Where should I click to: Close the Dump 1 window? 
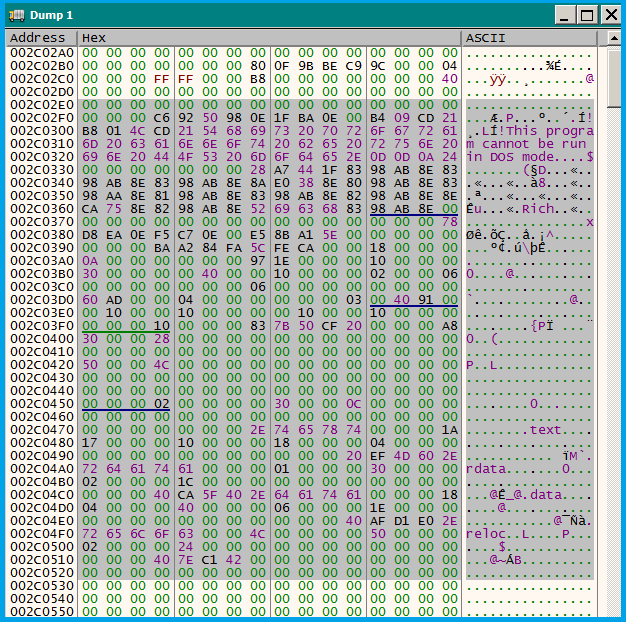608,15
